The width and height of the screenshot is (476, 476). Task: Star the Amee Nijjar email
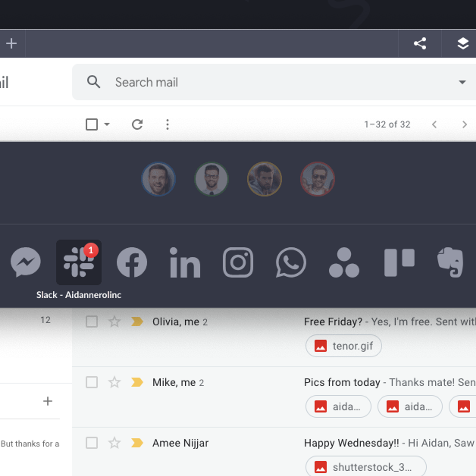114,443
